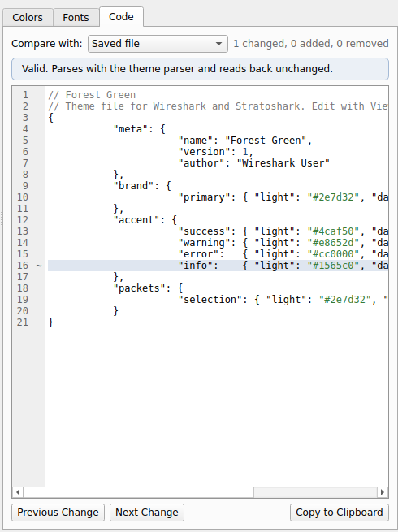Viewport: 398px width, 532px height.
Task: Switch to the Colors tab
Action: (x=28, y=17)
